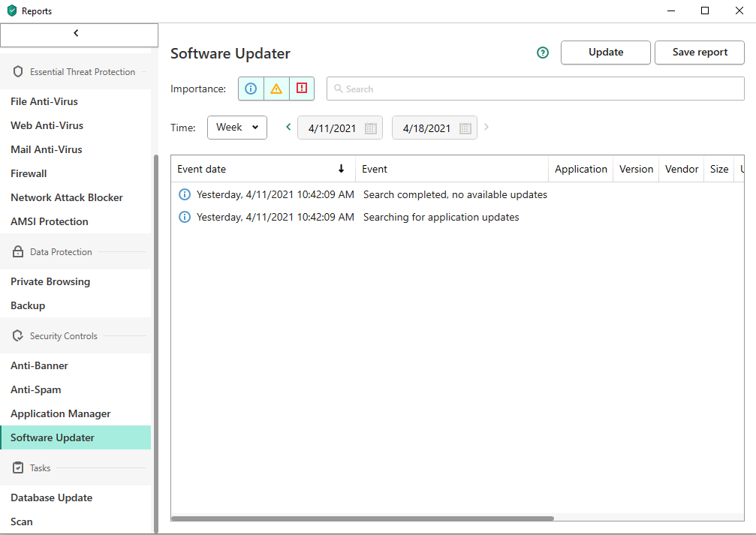This screenshot has width=756, height=535.
Task: Click the back arrow to collapse sidebar
Action: pyautogui.click(x=77, y=34)
